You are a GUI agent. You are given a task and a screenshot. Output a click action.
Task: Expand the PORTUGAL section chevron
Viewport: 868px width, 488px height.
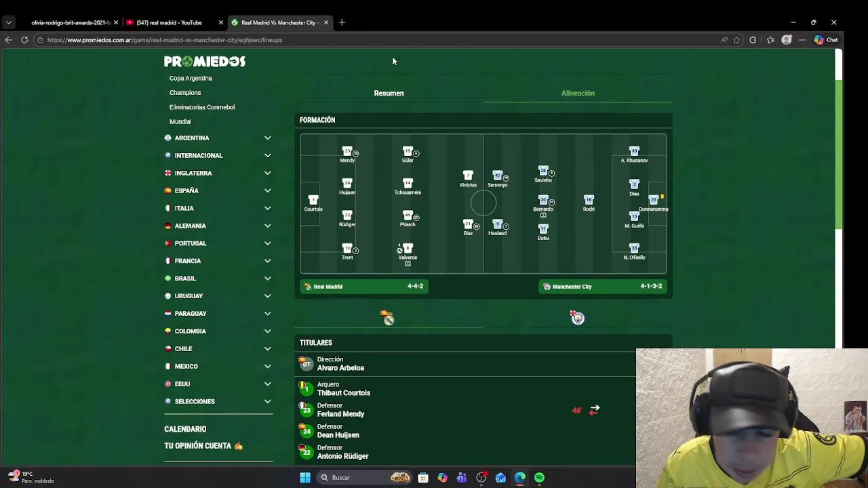pos(267,243)
